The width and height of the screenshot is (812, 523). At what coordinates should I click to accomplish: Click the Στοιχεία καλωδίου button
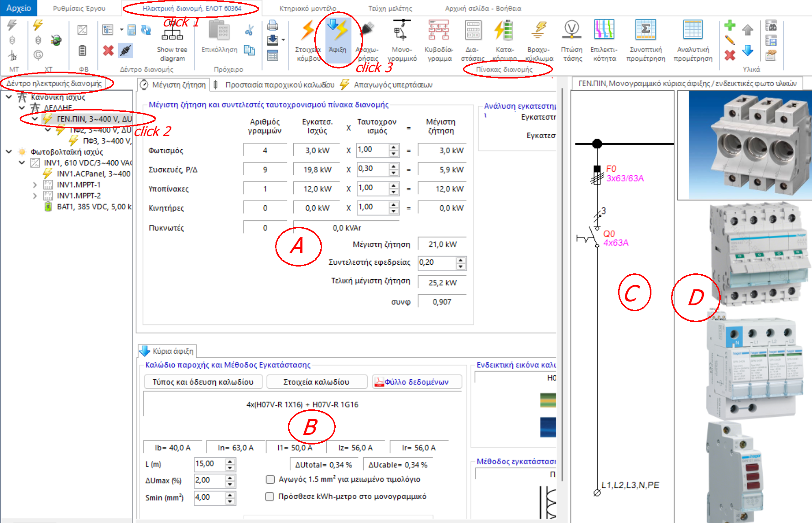pos(317,382)
